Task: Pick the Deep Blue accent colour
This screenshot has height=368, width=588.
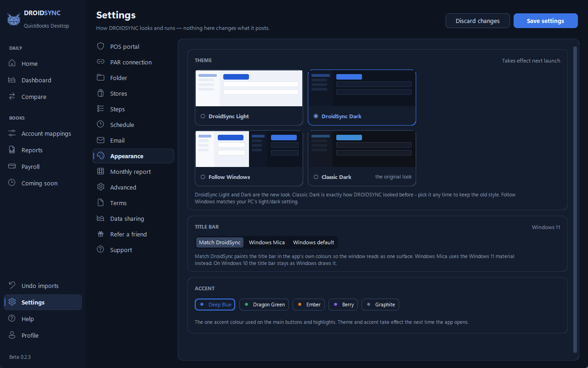Action: 215,305
